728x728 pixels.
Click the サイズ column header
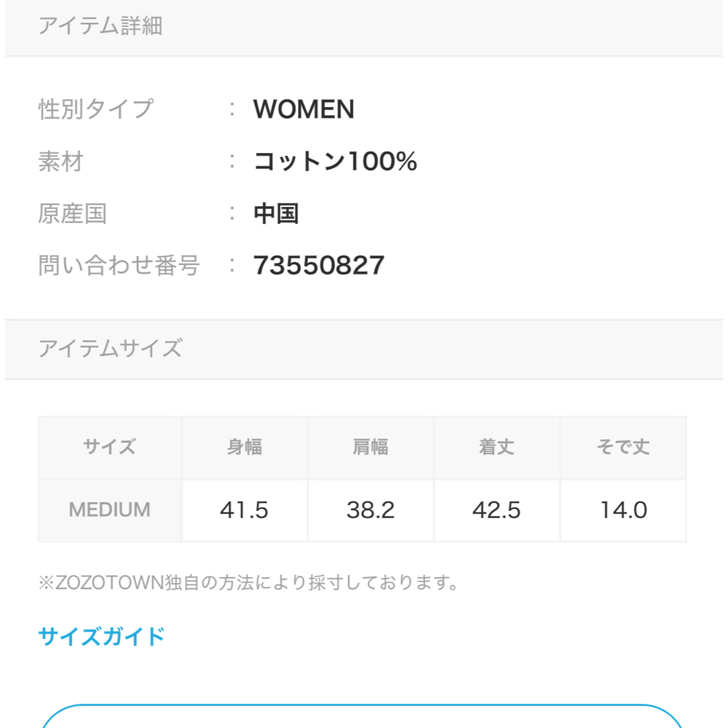[x=110, y=447]
